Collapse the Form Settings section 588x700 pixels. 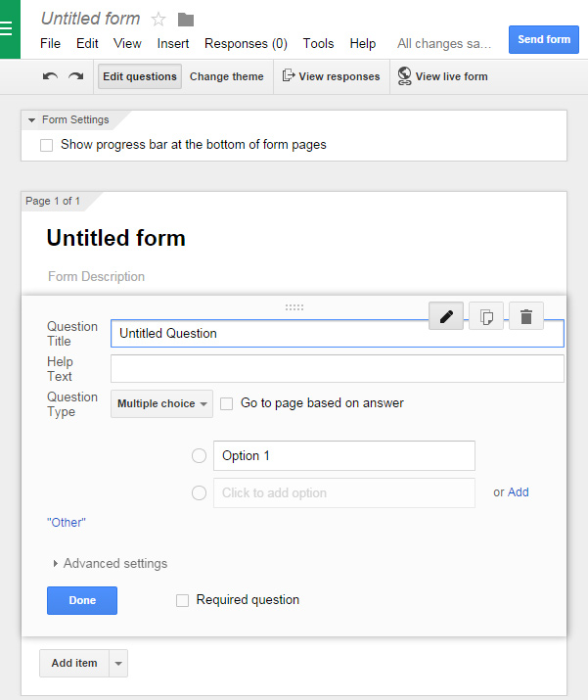click(x=31, y=120)
